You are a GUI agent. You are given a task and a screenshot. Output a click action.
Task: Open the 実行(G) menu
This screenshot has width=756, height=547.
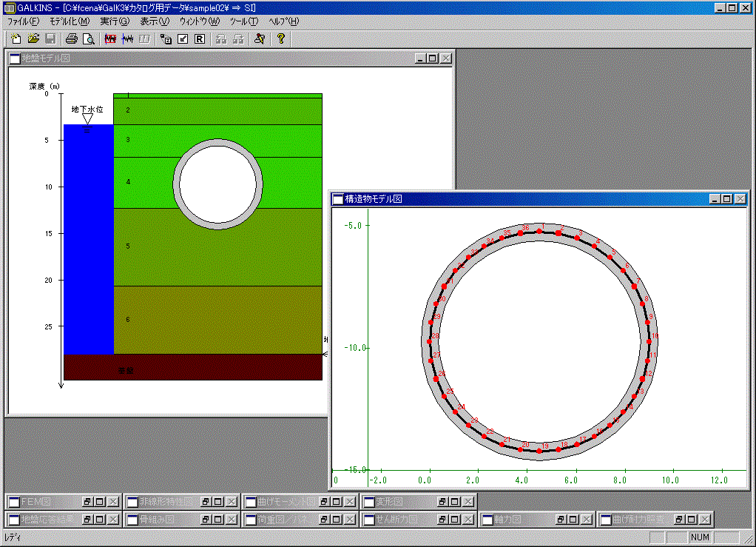114,21
